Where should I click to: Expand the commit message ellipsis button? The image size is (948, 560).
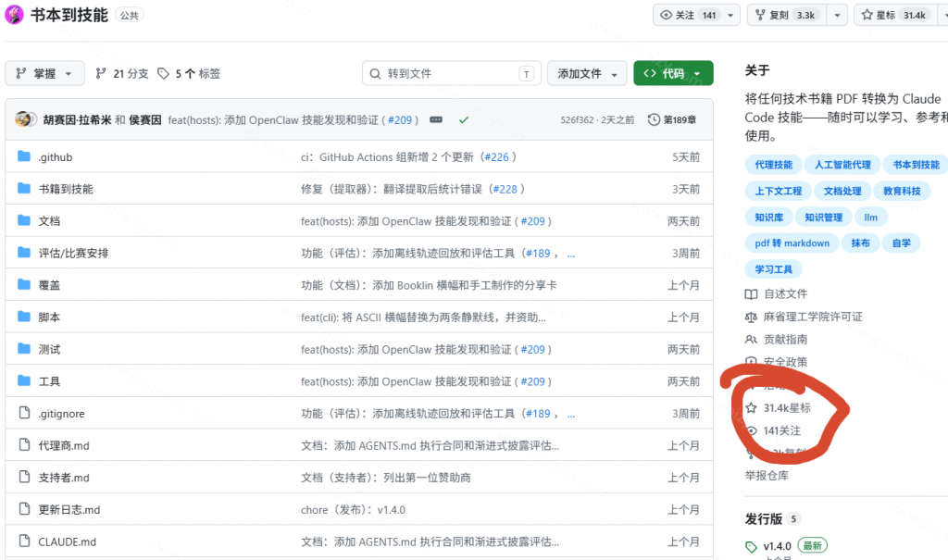[436, 119]
